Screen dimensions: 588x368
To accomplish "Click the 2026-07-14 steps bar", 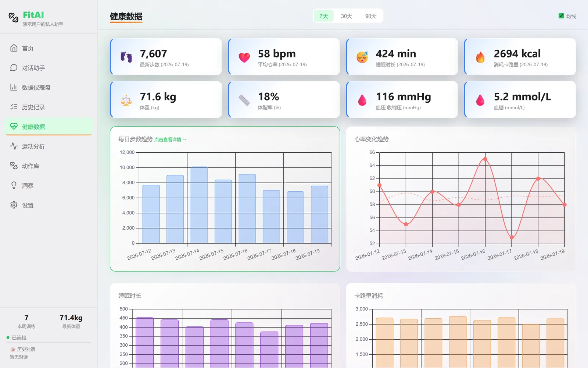I will pyautogui.click(x=199, y=205).
